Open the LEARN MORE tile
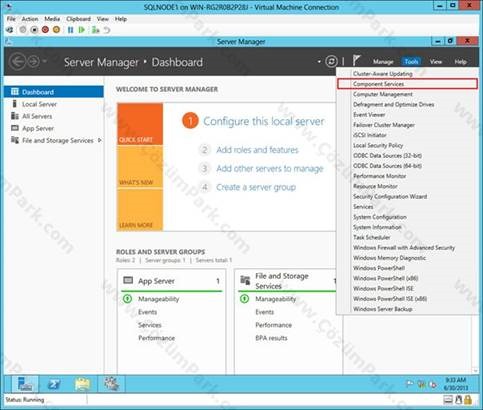The width and height of the screenshot is (483, 410). point(140,210)
